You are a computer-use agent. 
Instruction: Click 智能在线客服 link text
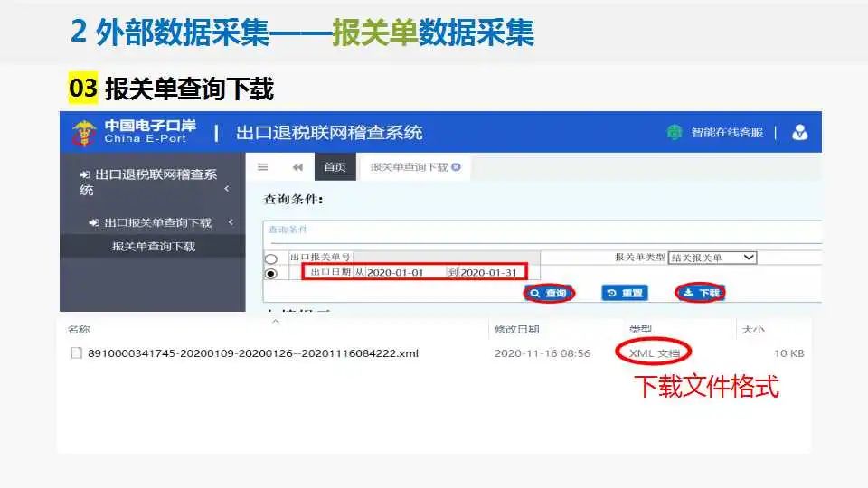pos(727,133)
